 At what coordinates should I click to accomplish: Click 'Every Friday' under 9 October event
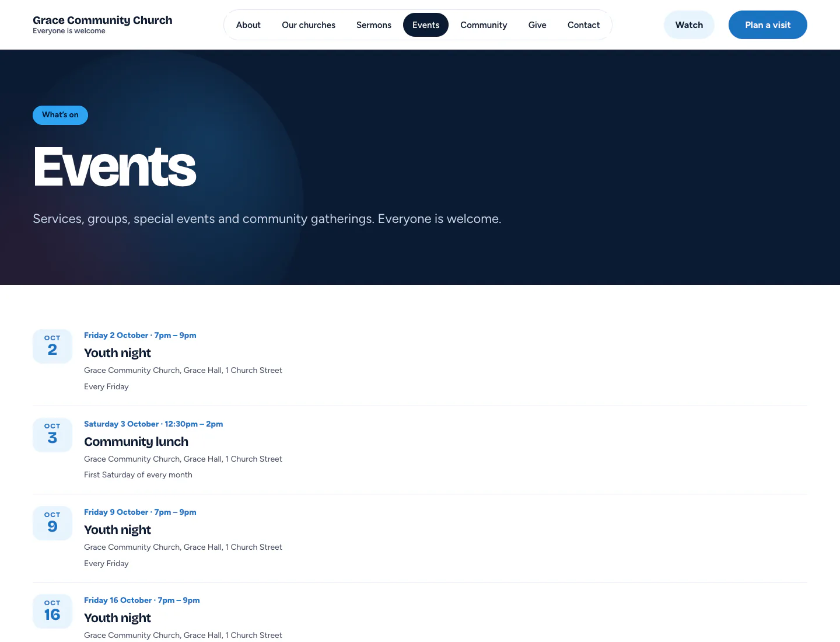[106, 564]
